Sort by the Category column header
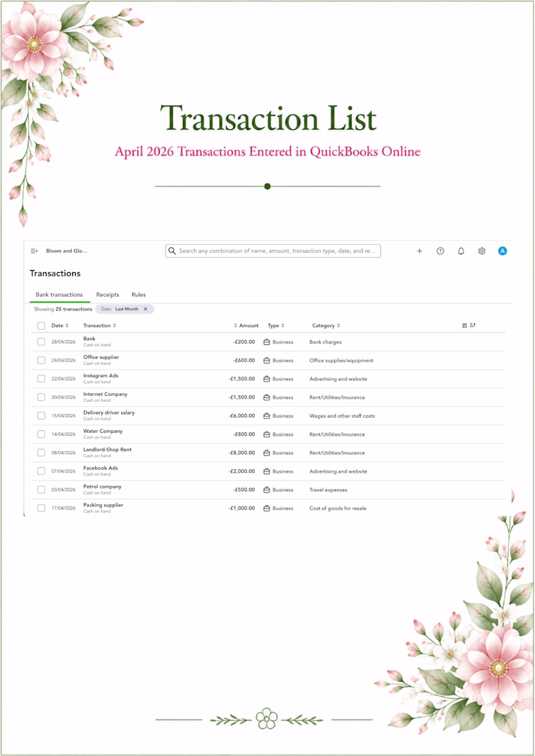This screenshot has height=756, width=535. point(326,326)
